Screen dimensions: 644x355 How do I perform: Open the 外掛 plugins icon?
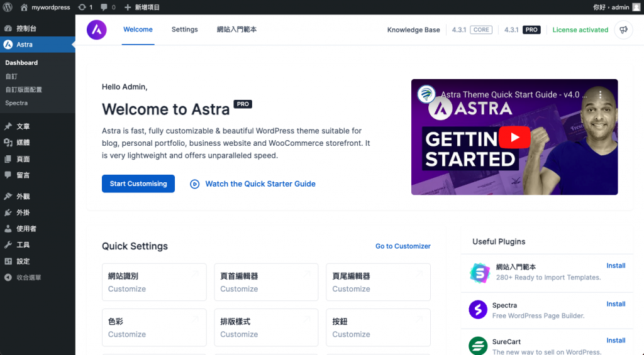(x=8, y=212)
